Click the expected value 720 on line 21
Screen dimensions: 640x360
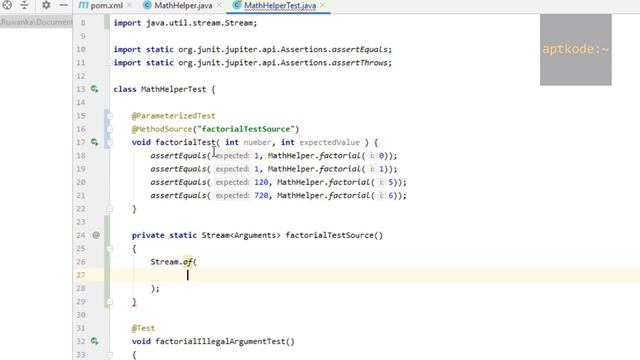tap(261, 195)
